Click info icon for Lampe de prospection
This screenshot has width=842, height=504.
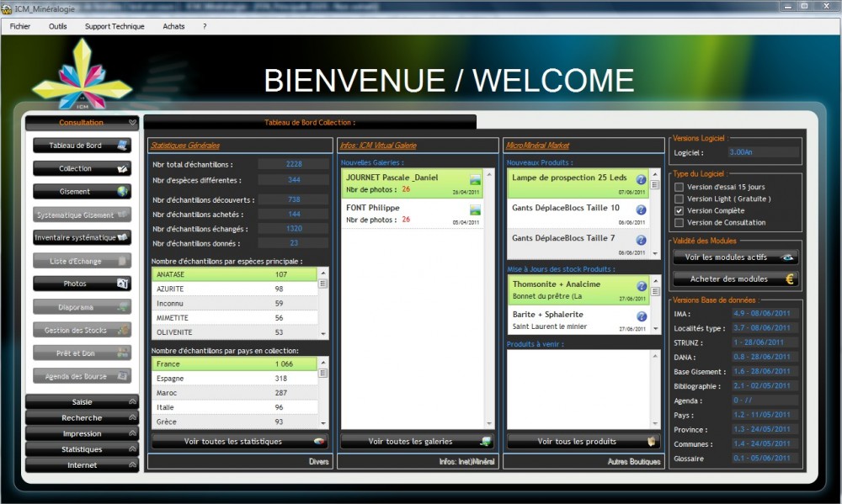click(x=641, y=180)
